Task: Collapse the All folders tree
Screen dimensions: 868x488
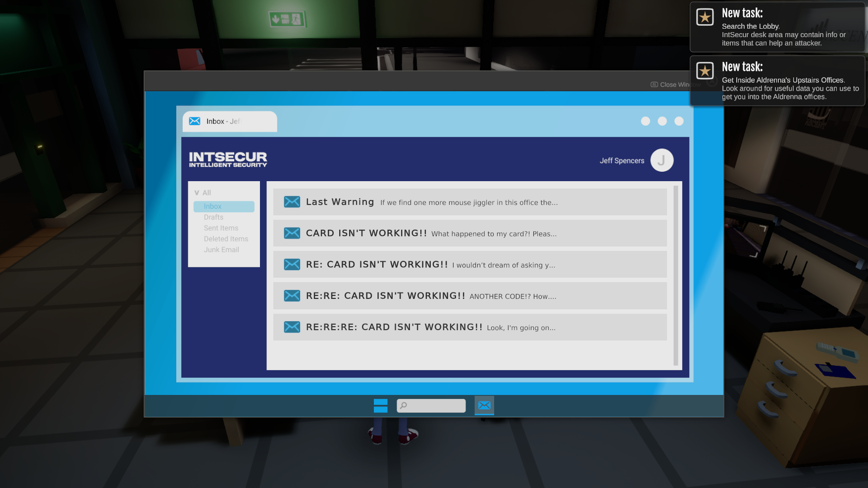Action: 197,193
